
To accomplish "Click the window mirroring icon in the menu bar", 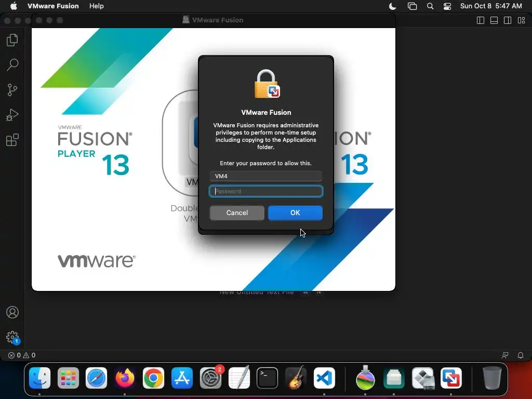I will (x=412, y=6).
